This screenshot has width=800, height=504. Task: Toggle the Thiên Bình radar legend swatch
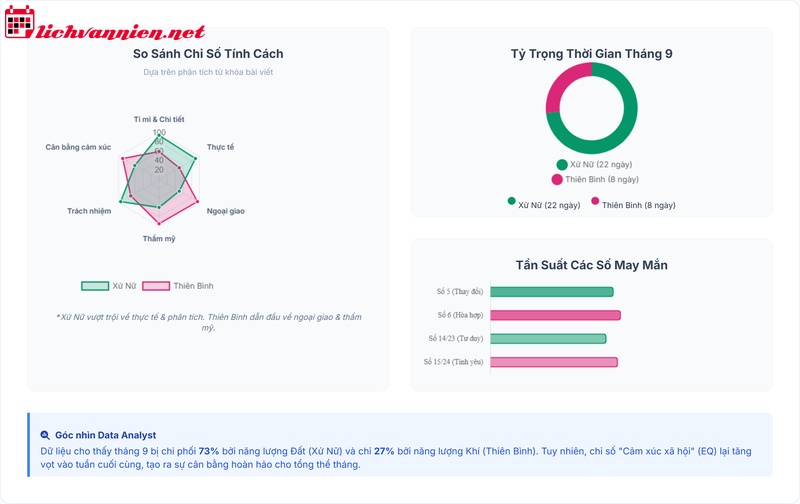click(x=156, y=286)
